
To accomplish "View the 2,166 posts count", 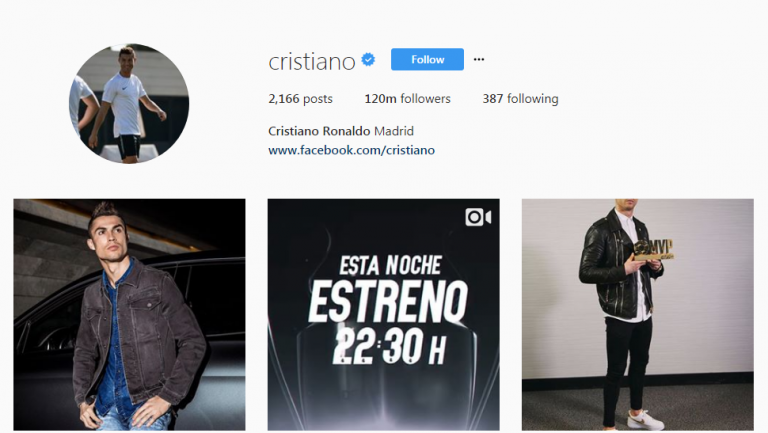I will pos(300,98).
